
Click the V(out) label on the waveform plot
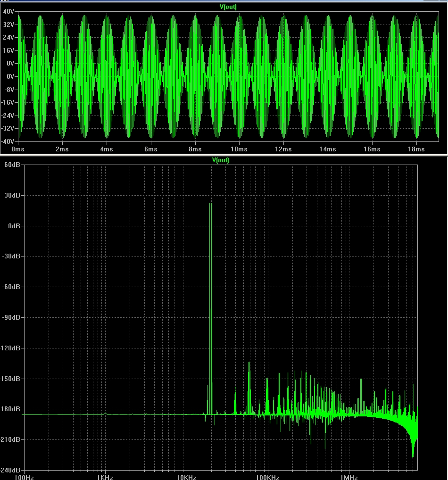pyautogui.click(x=228, y=7)
